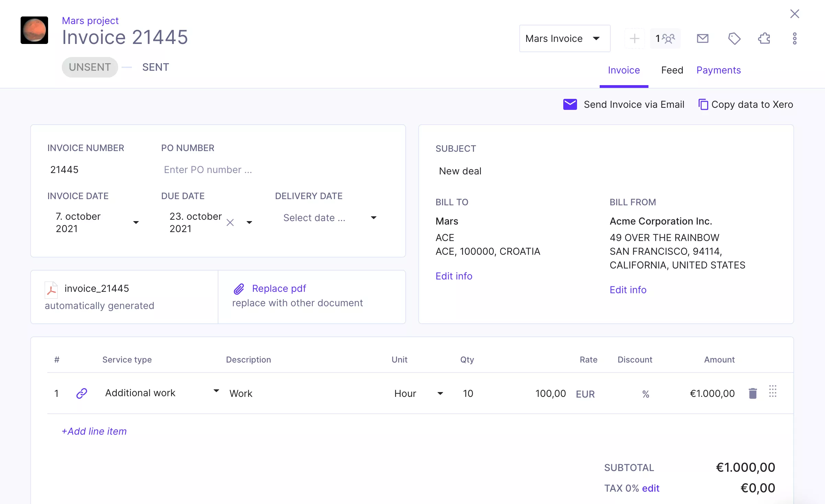Click the Mars bill-to name

(x=447, y=221)
